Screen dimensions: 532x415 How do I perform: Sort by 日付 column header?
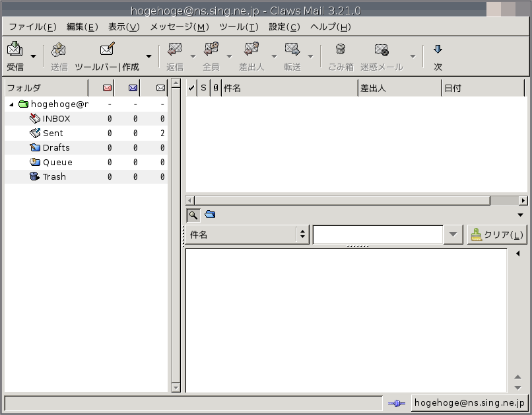pos(483,88)
